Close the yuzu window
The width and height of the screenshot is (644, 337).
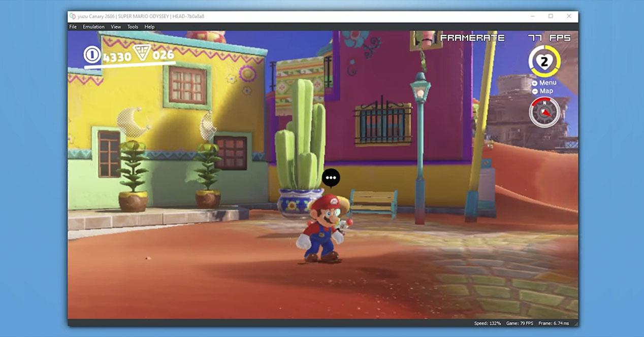[x=569, y=16]
